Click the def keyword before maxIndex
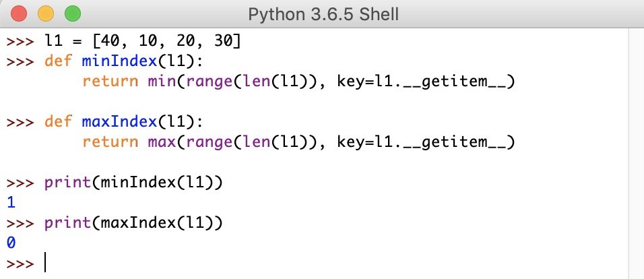Image resolution: width=644 pixels, height=279 pixels. (59, 121)
